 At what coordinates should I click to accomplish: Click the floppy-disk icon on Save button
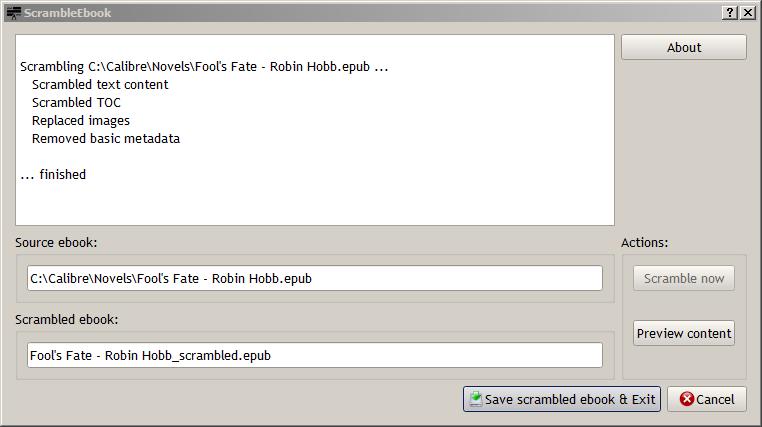476,399
